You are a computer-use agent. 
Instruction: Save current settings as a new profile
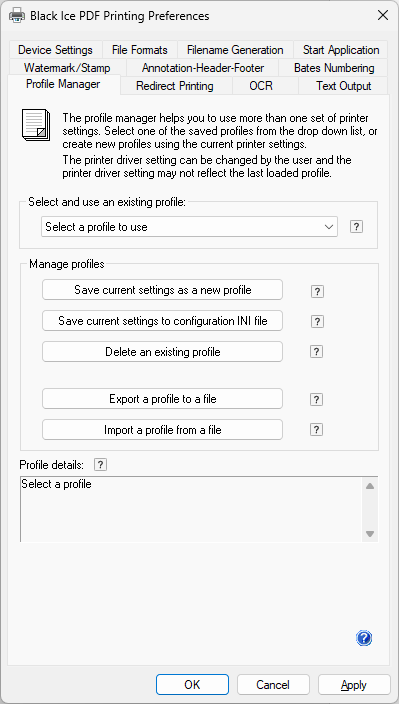162,290
